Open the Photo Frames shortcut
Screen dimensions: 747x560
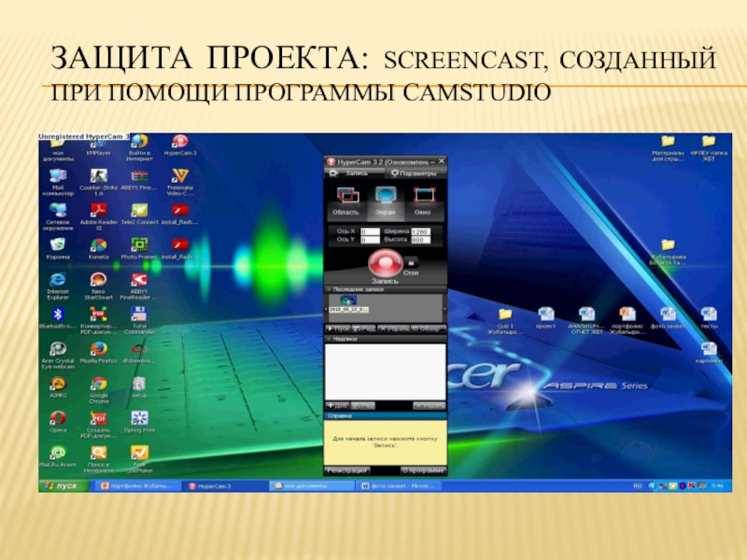(139, 249)
